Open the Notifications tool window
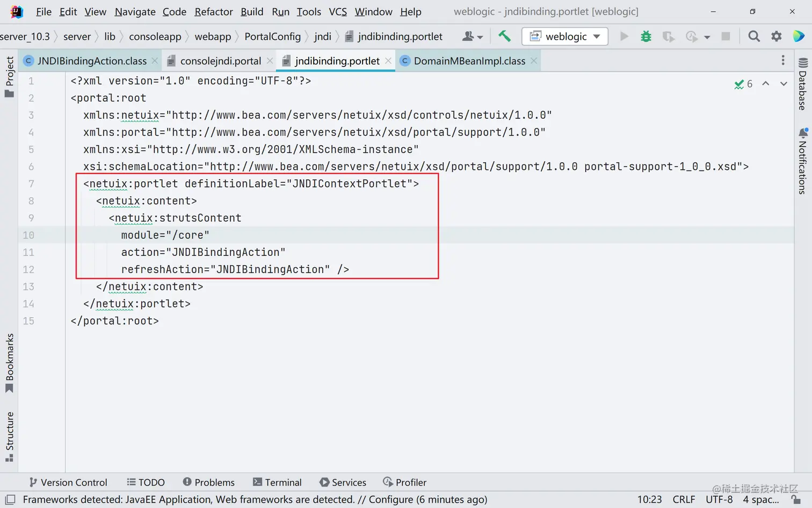 click(803, 161)
